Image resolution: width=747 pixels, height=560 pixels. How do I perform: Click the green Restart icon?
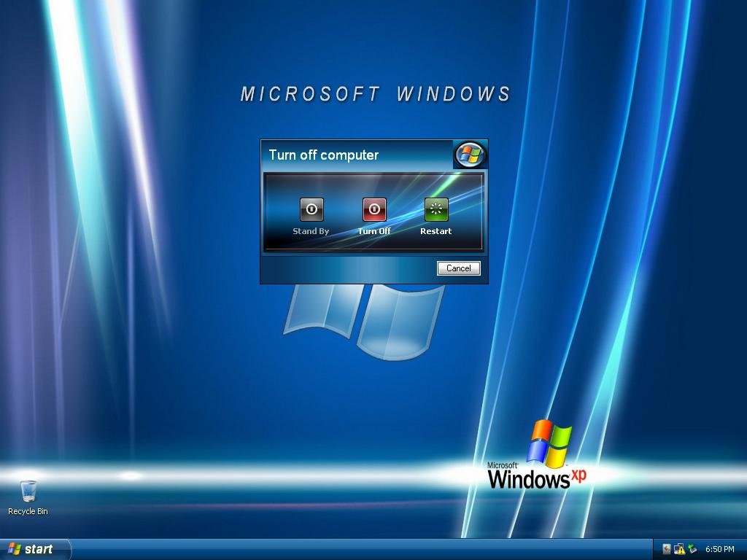436,209
